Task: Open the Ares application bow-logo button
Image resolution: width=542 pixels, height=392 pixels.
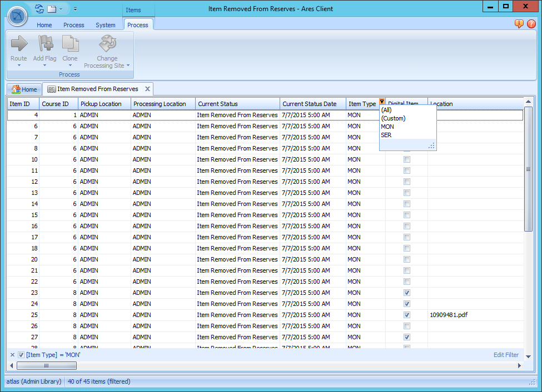Action: pyautogui.click(x=17, y=16)
